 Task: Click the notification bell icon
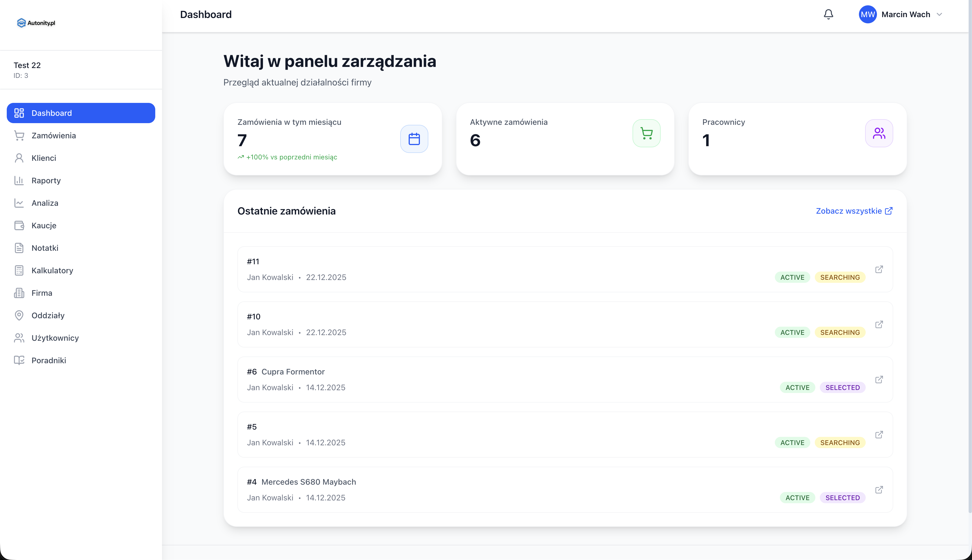[828, 15]
